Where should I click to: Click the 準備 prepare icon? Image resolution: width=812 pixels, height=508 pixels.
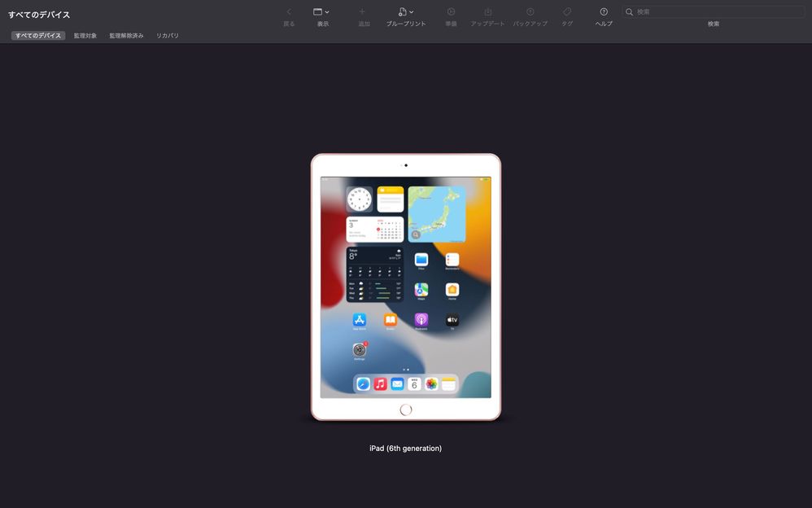point(451,11)
